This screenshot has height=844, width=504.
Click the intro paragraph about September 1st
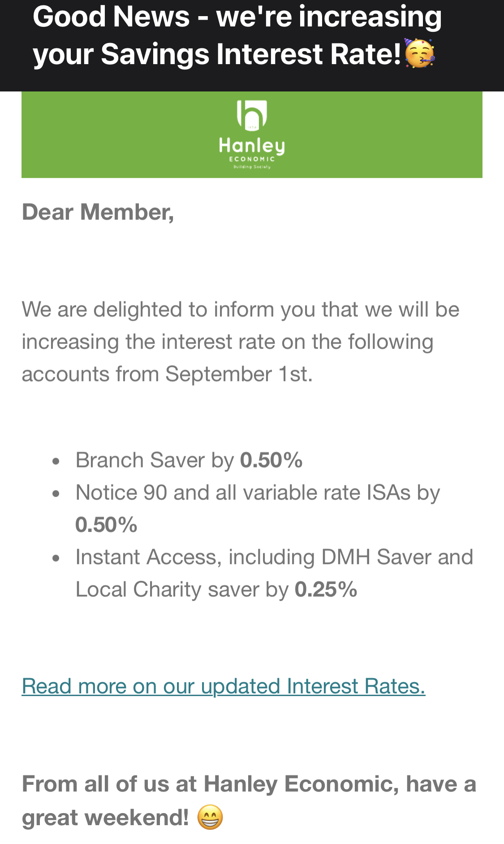pos(241,342)
